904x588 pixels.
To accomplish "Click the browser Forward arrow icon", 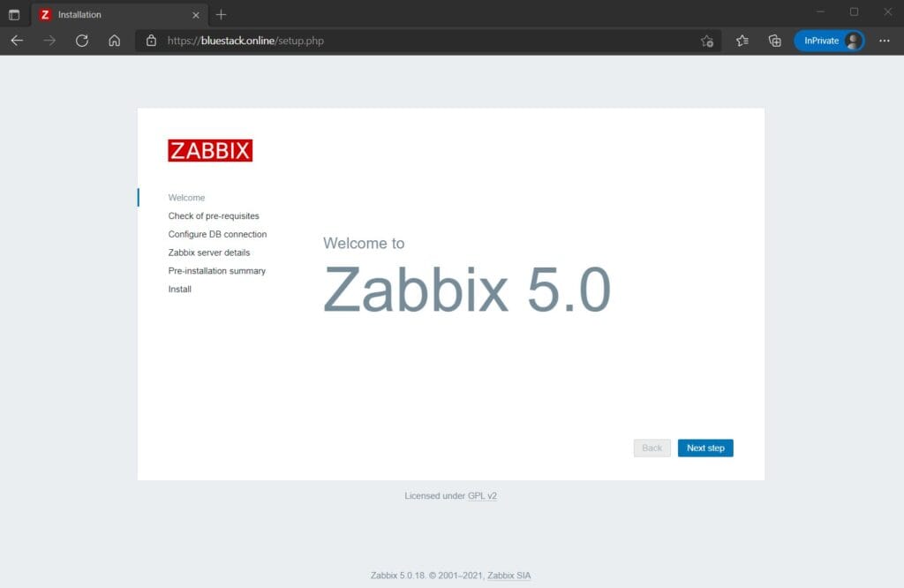I will (49, 41).
